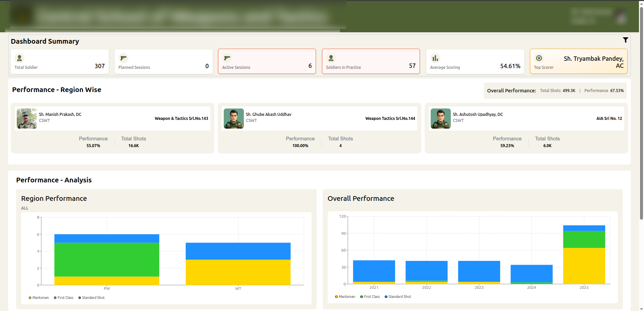Open Sh. Manish Prakash profile photo
The width and height of the screenshot is (644, 311).
coord(27,119)
